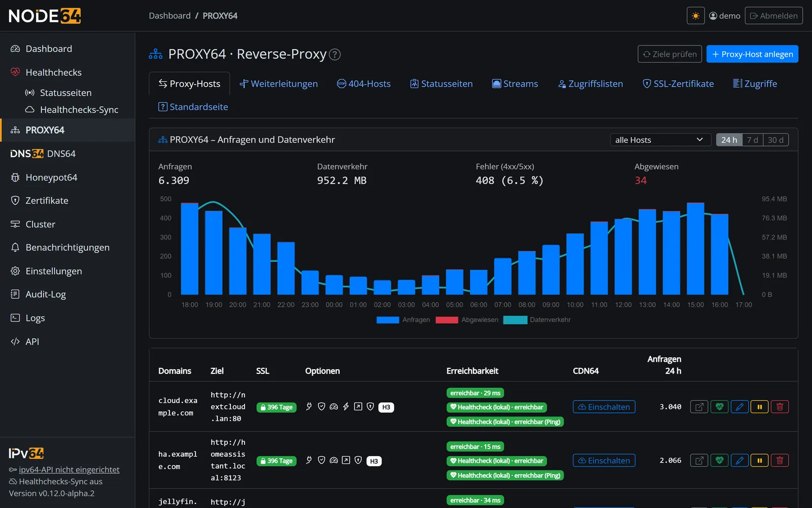
Task: Click the Abmelden logout button
Action: [774, 16]
